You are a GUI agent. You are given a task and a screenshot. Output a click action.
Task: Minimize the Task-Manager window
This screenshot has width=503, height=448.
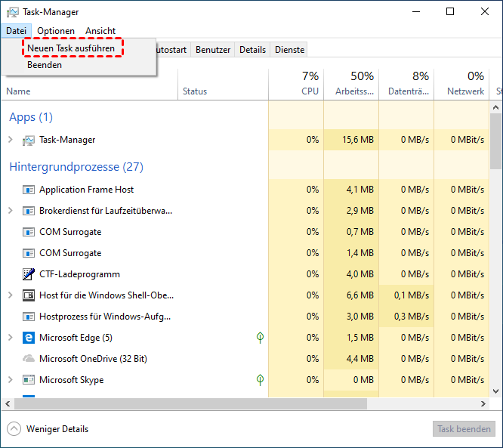pyautogui.click(x=416, y=11)
